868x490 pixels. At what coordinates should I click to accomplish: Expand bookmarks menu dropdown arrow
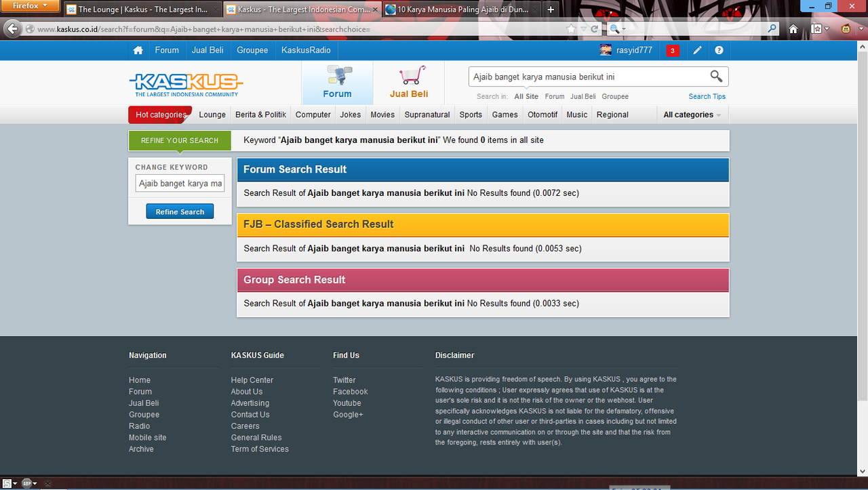tap(827, 29)
